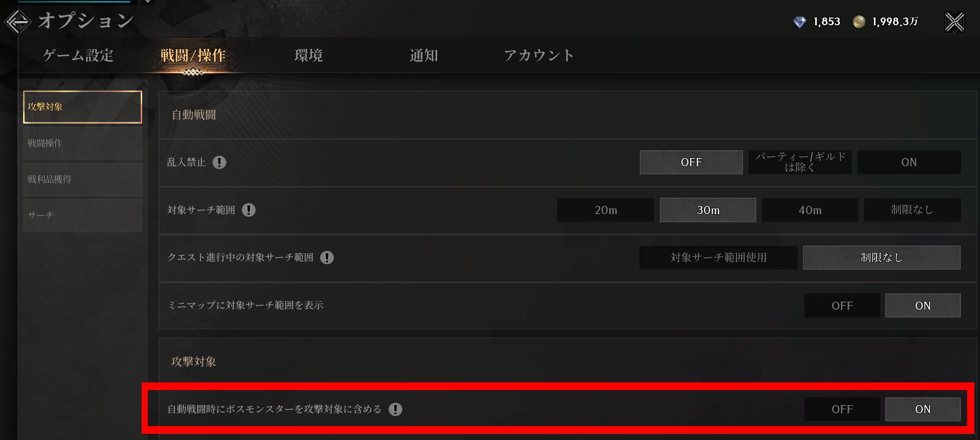Select 戦闘操作 in the sidebar

82,143
